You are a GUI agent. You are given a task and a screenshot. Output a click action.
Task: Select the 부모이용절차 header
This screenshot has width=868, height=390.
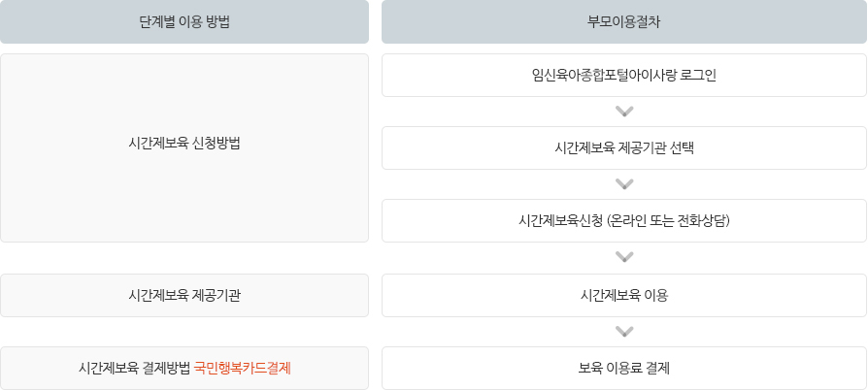[624, 21]
